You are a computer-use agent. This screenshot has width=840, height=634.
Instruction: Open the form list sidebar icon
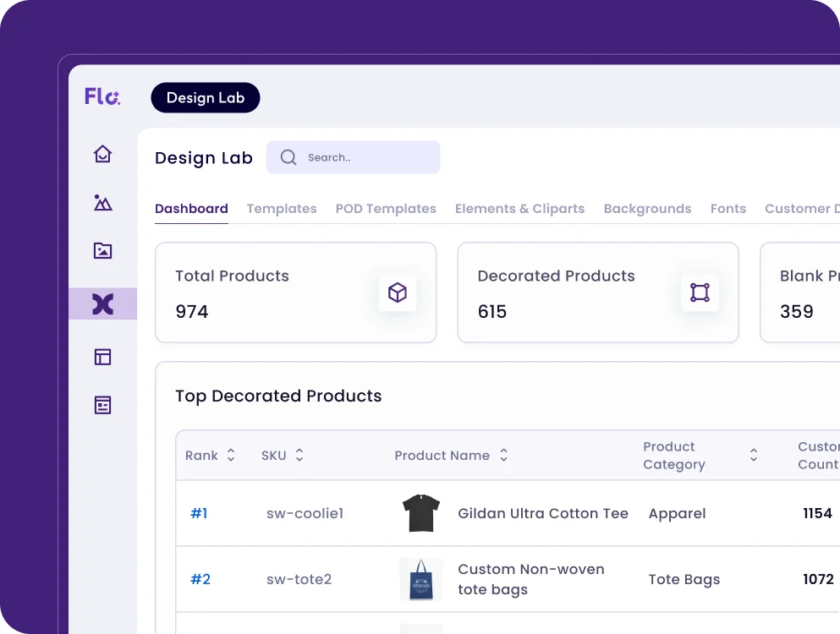click(102, 405)
